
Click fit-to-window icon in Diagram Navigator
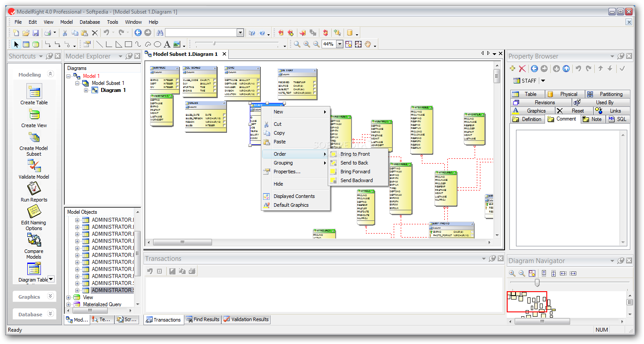tap(532, 273)
